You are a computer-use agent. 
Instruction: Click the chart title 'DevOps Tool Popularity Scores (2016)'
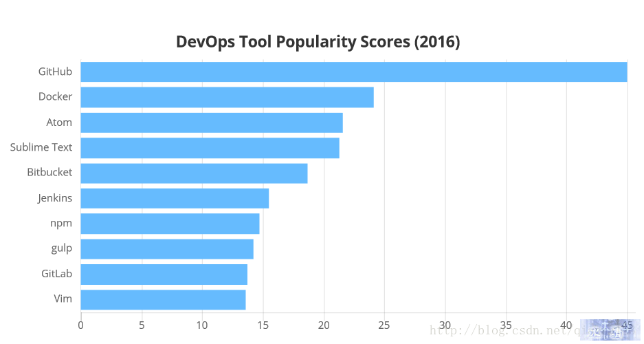pyautogui.click(x=318, y=42)
